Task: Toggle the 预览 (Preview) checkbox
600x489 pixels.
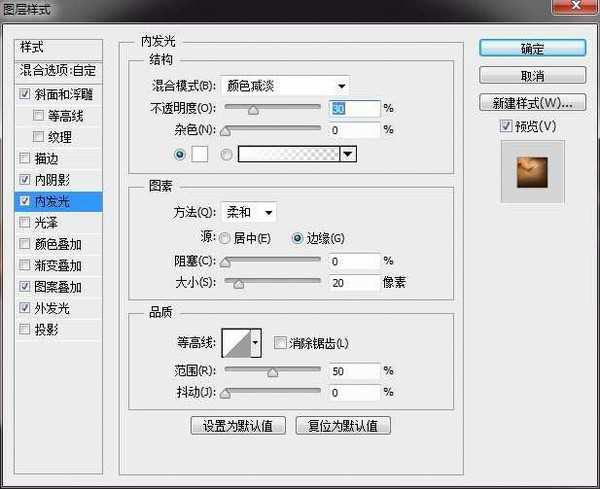Action: click(506, 126)
